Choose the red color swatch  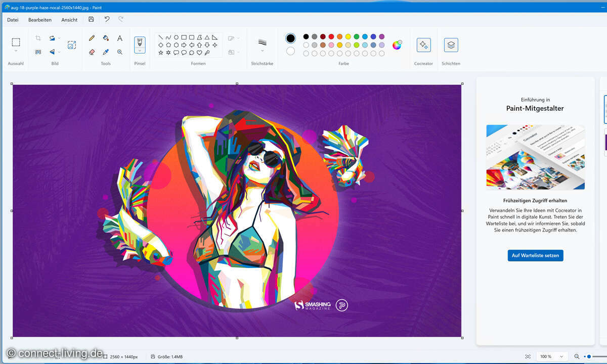click(331, 36)
